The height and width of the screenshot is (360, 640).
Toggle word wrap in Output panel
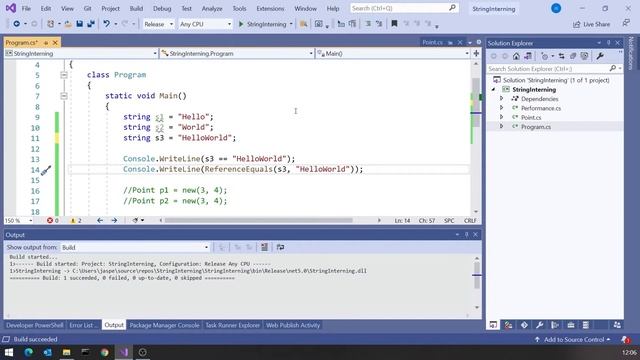280,247
